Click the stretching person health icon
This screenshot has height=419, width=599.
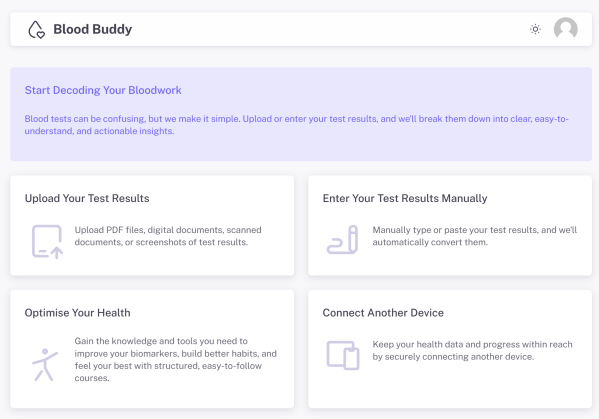point(45,364)
